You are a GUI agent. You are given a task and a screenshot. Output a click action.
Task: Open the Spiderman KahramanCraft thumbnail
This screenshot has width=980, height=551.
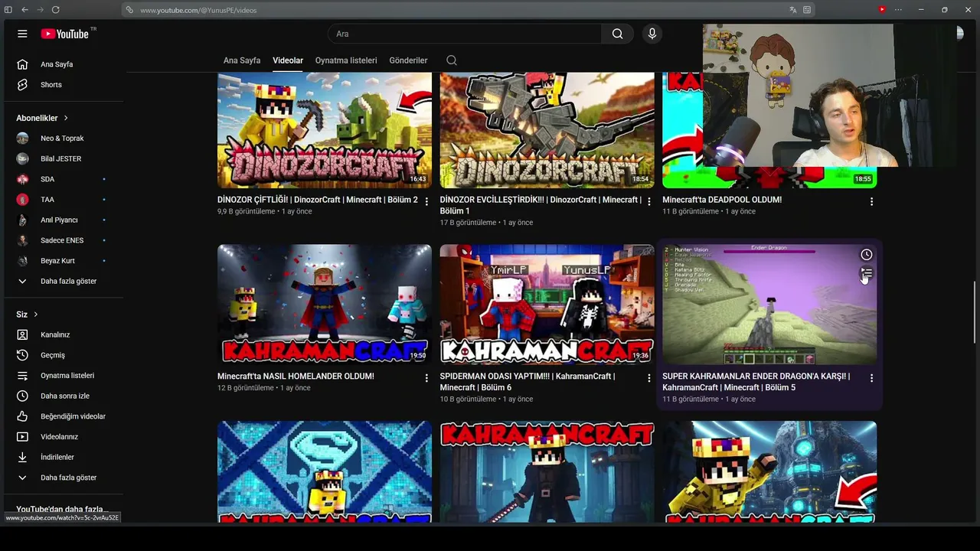pos(547,305)
